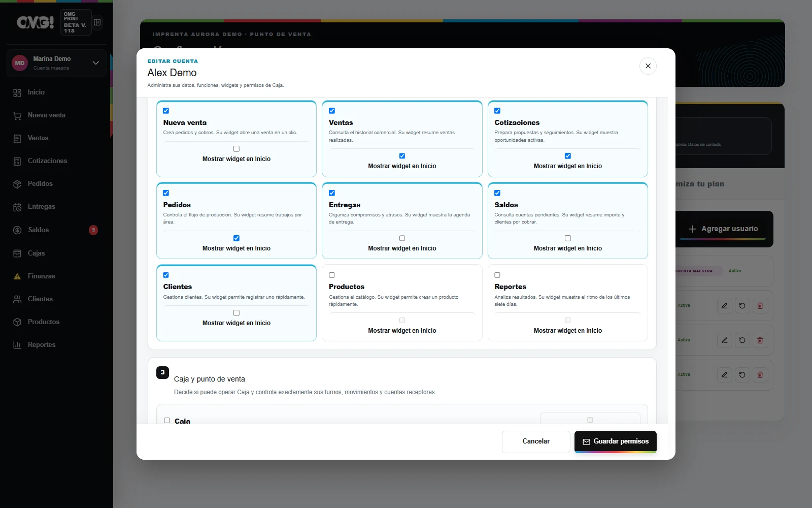
Task: Click the Cajas icon in sidebar
Action: 17,253
